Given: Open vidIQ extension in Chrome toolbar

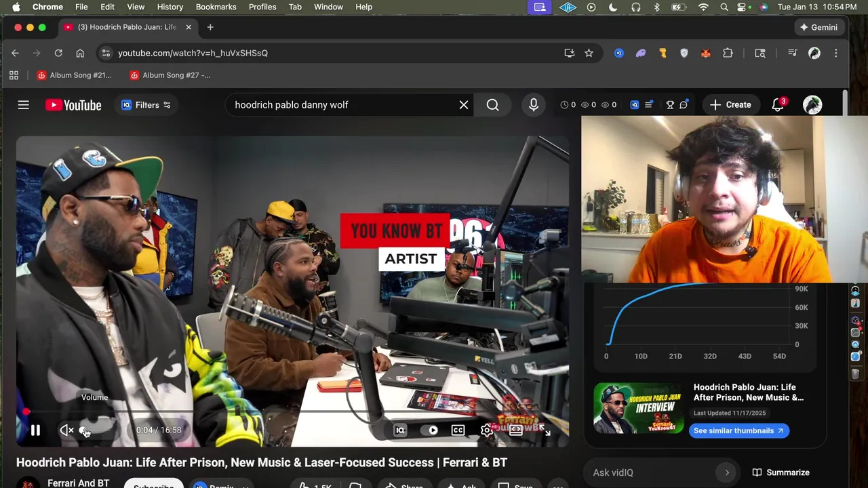Looking at the screenshot, I should click(x=619, y=53).
